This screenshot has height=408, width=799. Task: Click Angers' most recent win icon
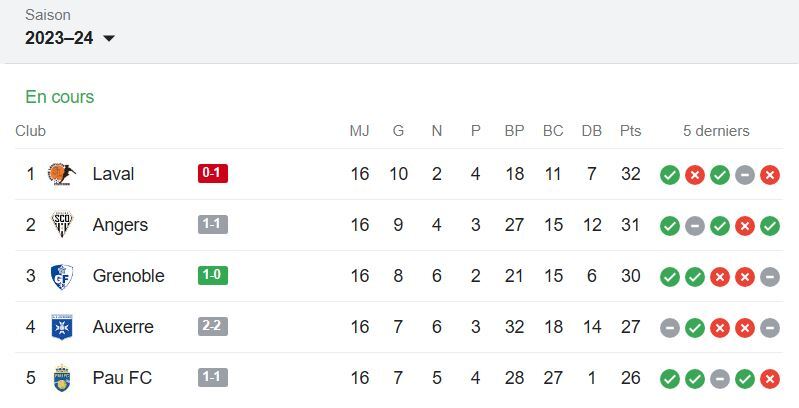(769, 226)
